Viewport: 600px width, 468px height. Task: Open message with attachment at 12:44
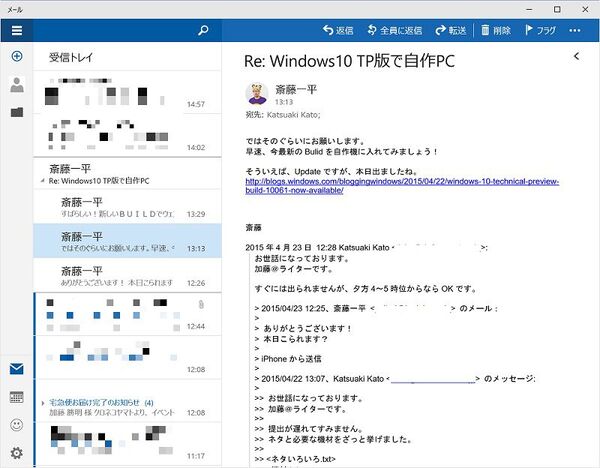pyautogui.click(x=127, y=315)
